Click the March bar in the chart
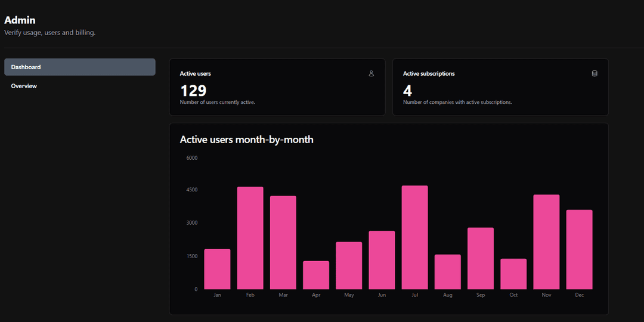This screenshot has width=644, height=322. pos(283,242)
